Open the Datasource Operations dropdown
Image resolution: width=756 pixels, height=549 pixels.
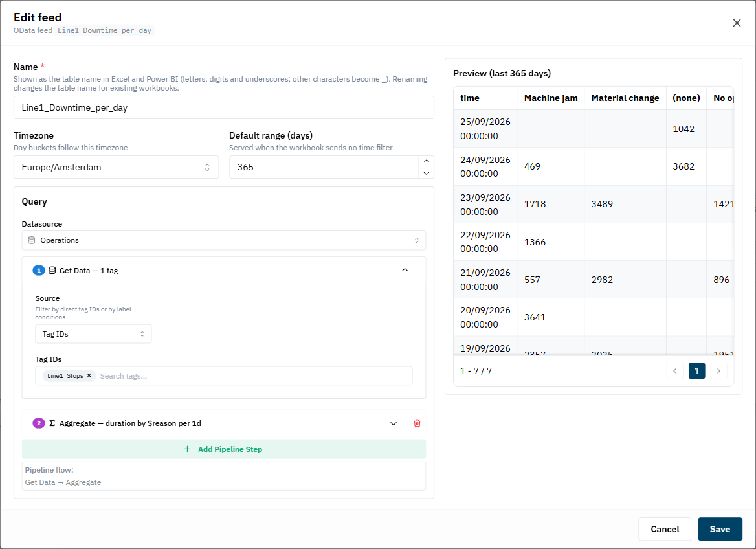tap(224, 240)
